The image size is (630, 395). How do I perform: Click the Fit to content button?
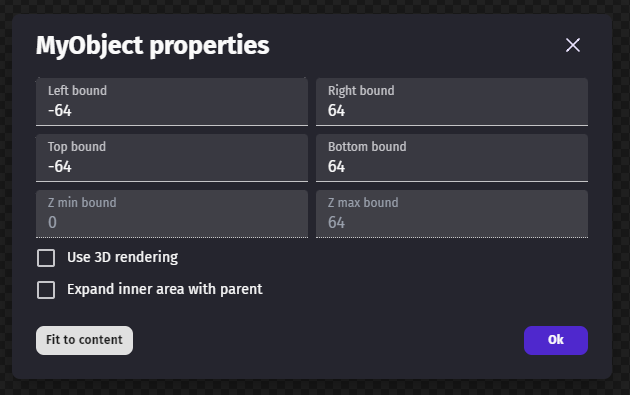(84, 340)
